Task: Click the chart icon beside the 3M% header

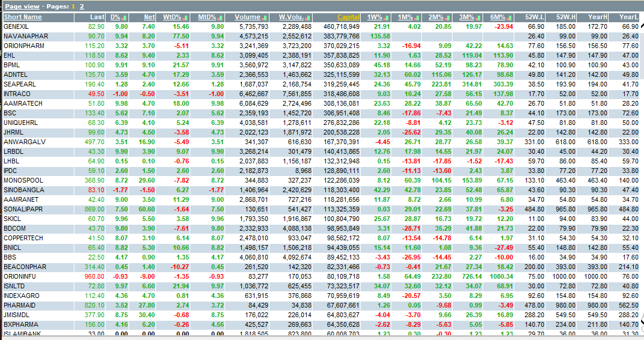Action: click(x=478, y=17)
